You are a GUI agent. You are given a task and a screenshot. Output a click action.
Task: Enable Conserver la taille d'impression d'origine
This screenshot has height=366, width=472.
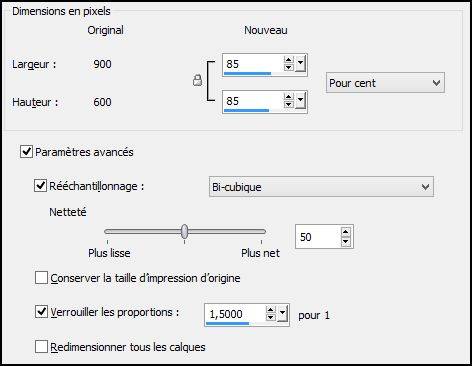[41, 277]
